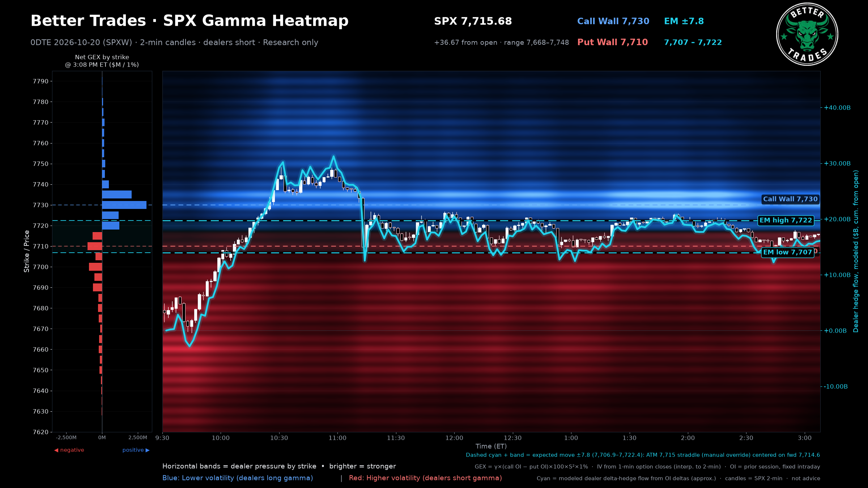Click the -10.00B hedge flow axis label

pyautogui.click(x=836, y=386)
